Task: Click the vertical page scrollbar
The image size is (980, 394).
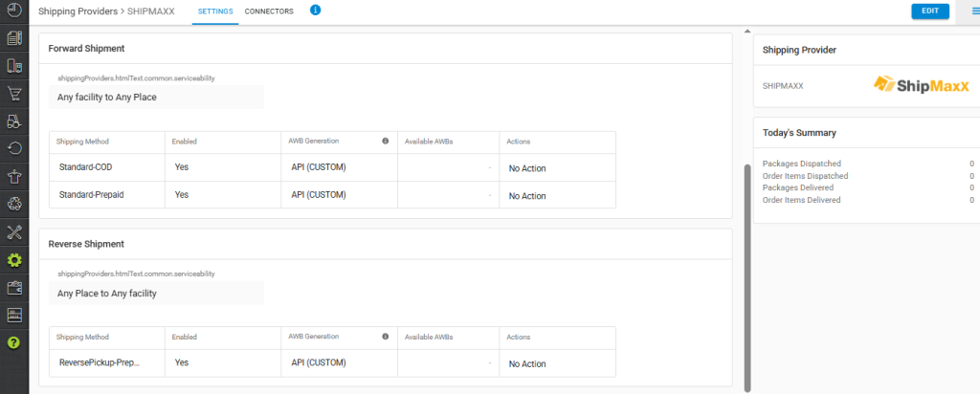Action: [747, 277]
